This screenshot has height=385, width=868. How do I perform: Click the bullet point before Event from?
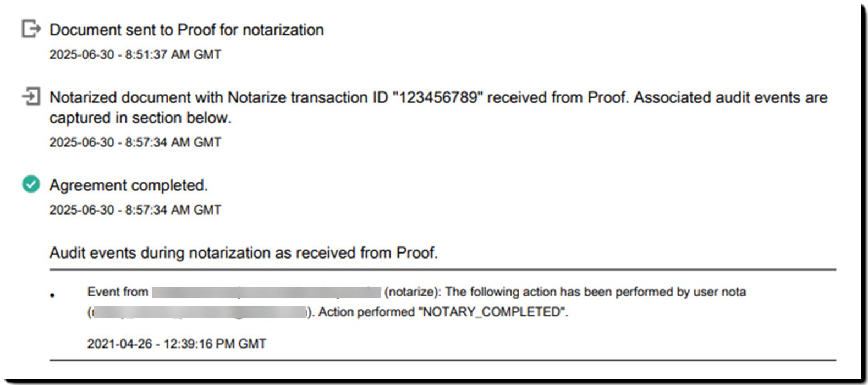pyautogui.click(x=52, y=295)
